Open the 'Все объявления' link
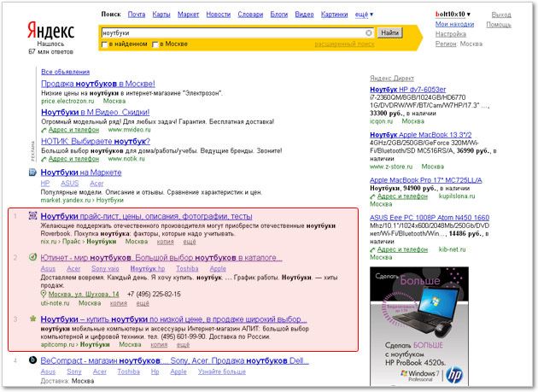 (x=65, y=72)
